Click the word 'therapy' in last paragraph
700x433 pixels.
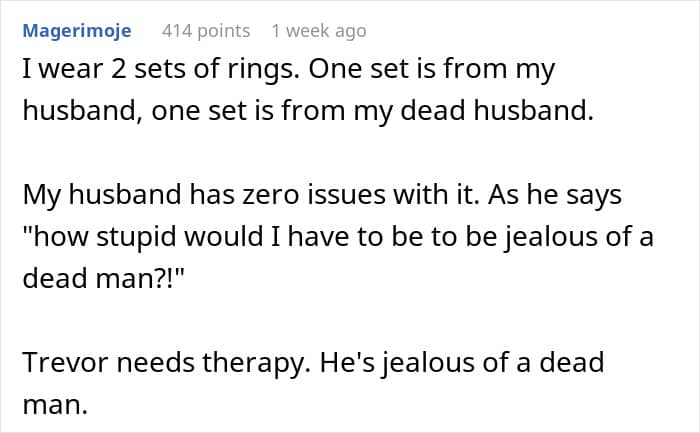coord(253,363)
